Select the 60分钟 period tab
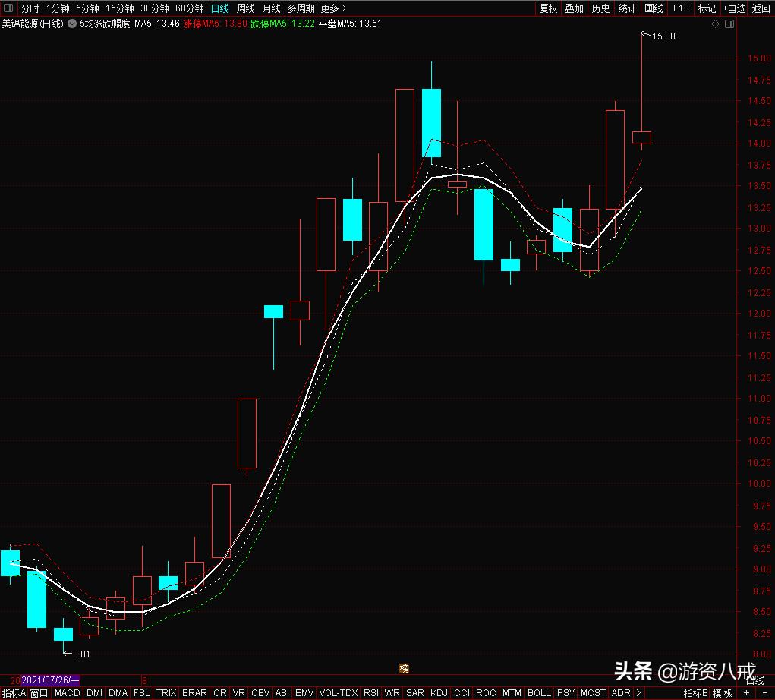 190,8
